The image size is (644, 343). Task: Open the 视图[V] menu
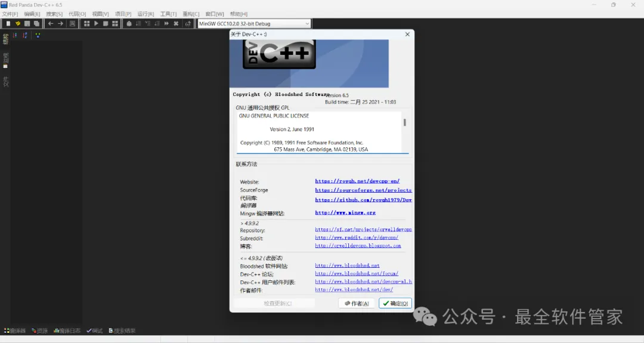(100, 14)
